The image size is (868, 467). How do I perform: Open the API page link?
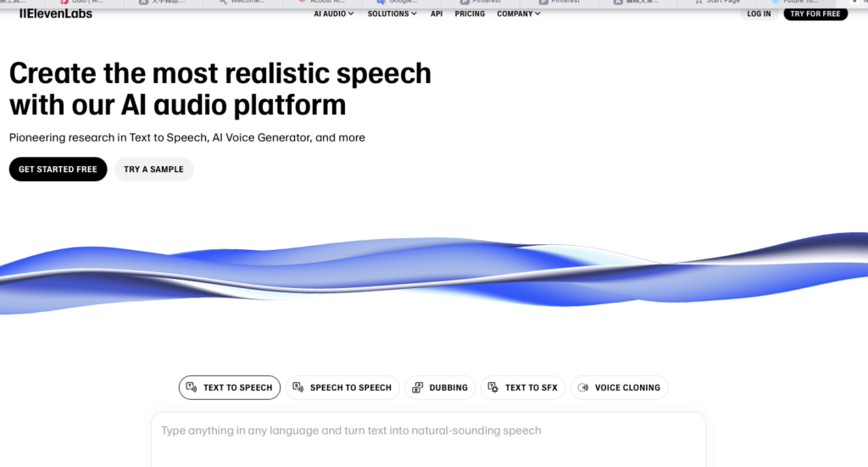(437, 14)
